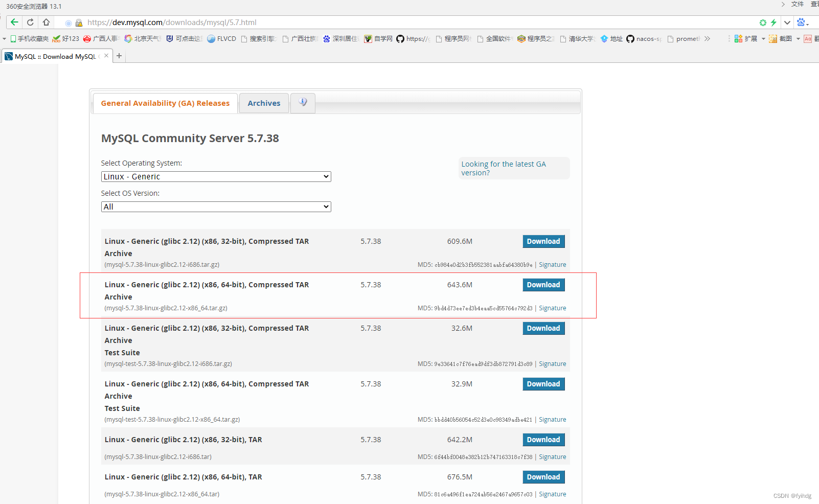819x504 pixels.
Task: Download the 64-bit Test Suite 32.9M
Action: pos(543,384)
